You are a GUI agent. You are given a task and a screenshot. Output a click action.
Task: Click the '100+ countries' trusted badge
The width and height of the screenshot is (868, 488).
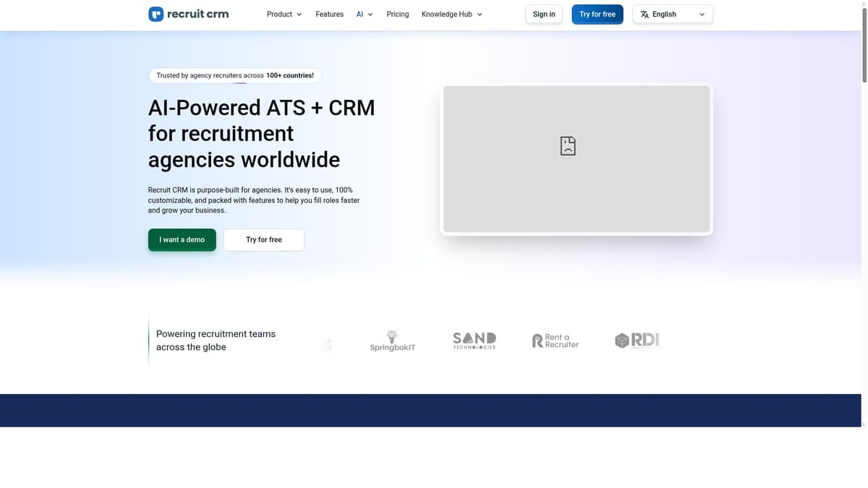(234, 75)
